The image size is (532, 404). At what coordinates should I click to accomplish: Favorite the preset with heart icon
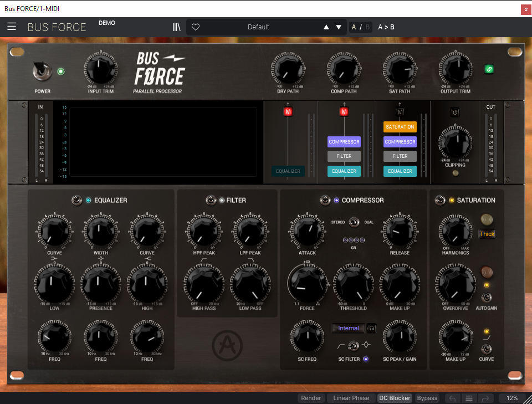point(196,27)
